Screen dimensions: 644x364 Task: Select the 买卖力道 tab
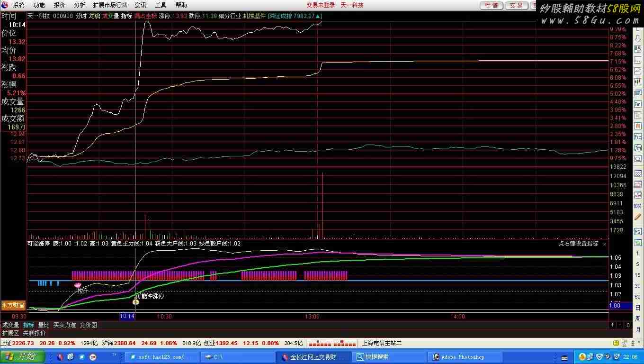click(x=64, y=325)
